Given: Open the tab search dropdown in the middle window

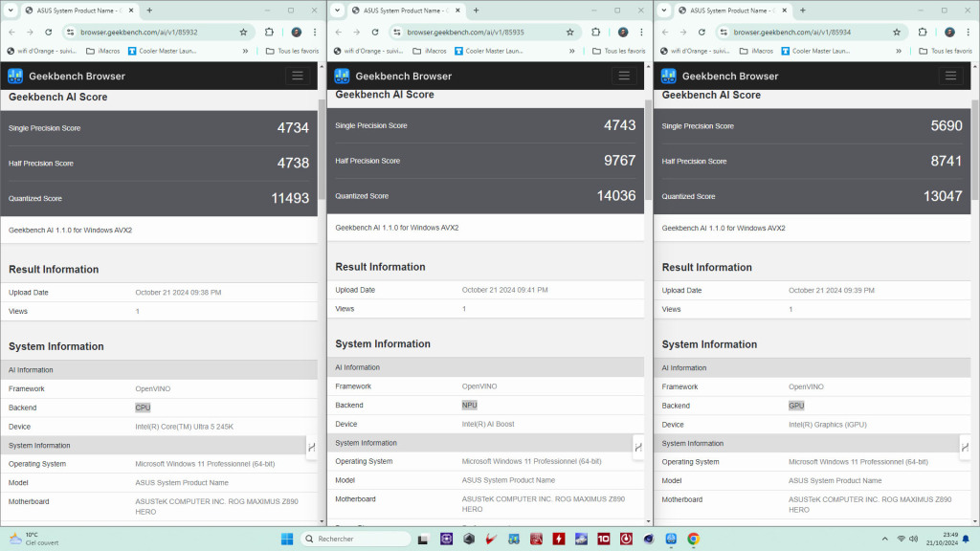Looking at the screenshot, I should [x=338, y=10].
